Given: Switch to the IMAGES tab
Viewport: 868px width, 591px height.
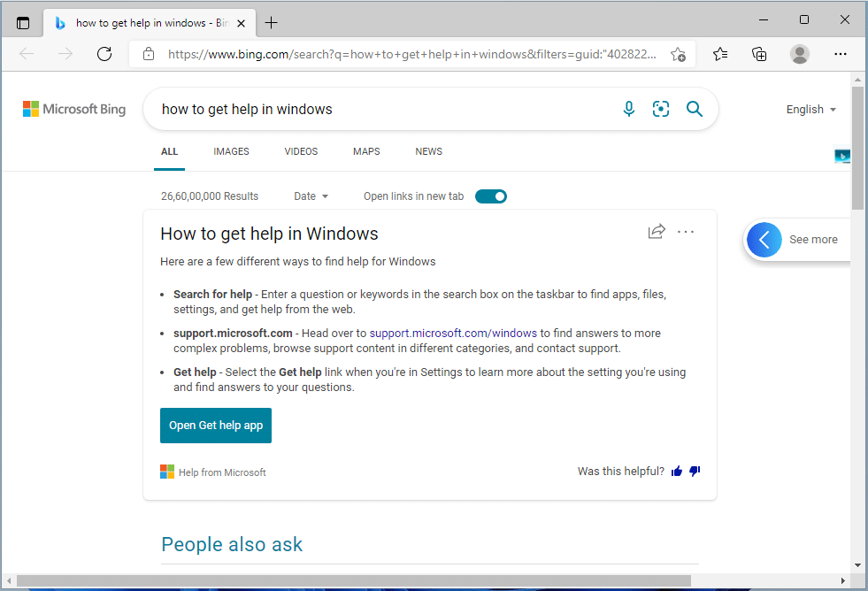Looking at the screenshot, I should tap(231, 151).
